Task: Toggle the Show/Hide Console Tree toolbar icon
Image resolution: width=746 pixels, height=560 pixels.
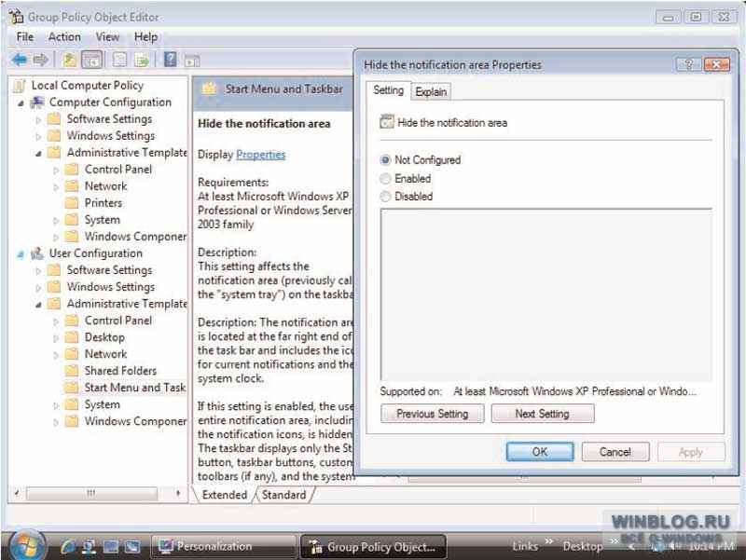Action: click(91, 60)
